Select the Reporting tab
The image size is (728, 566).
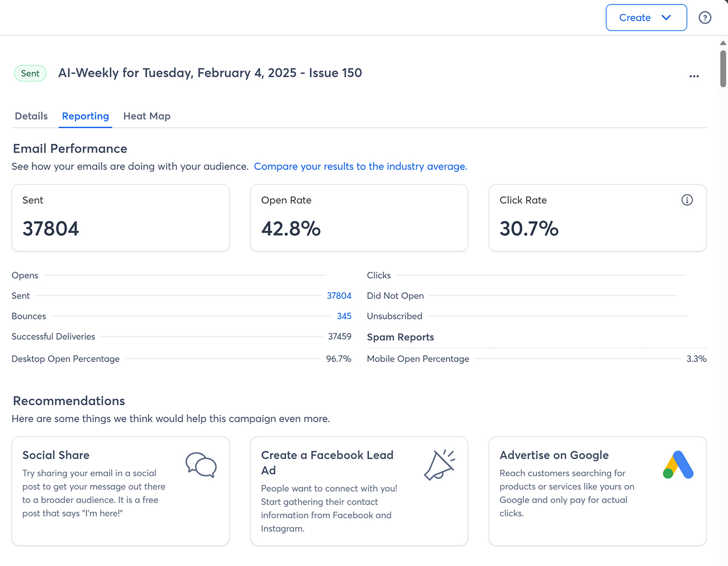85,116
